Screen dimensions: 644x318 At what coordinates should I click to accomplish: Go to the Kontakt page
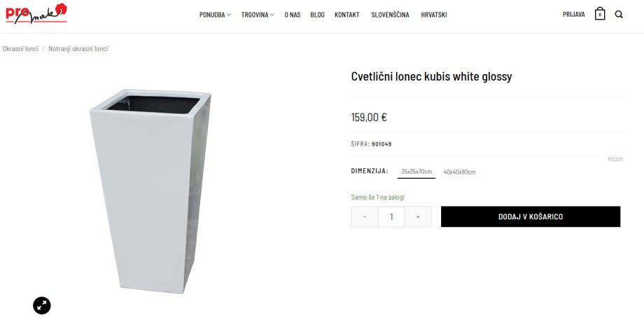click(347, 15)
